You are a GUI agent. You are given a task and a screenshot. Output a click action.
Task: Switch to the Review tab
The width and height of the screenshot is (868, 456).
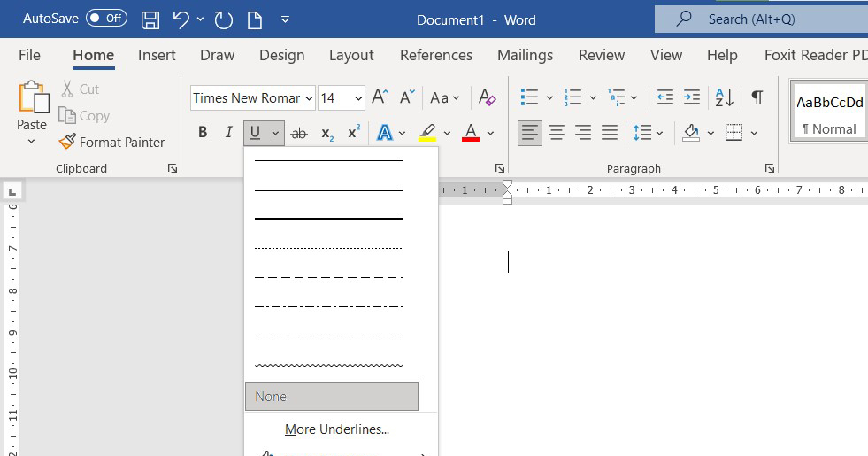[x=601, y=55]
